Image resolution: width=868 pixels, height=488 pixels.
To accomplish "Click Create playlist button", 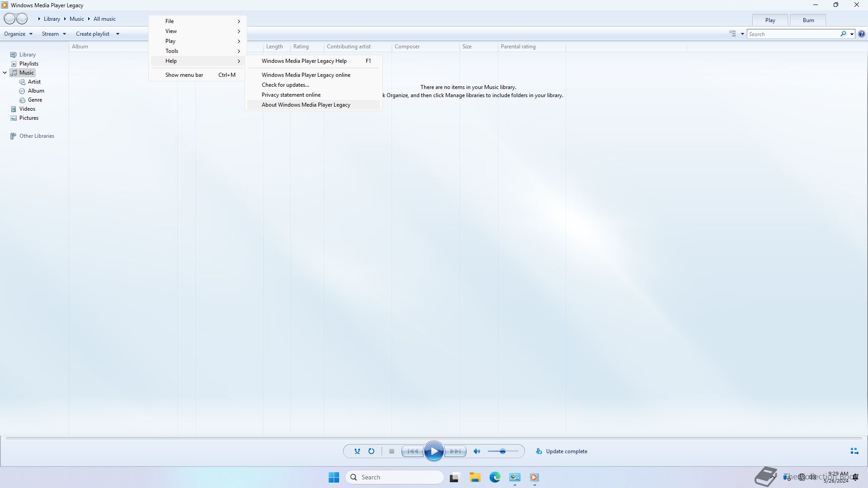I will pos(93,34).
